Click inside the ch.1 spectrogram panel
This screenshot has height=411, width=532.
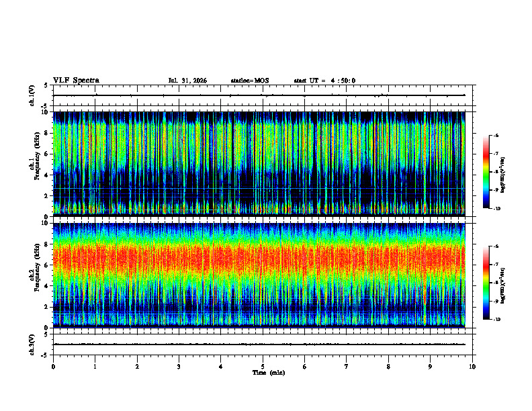coord(259,164)
